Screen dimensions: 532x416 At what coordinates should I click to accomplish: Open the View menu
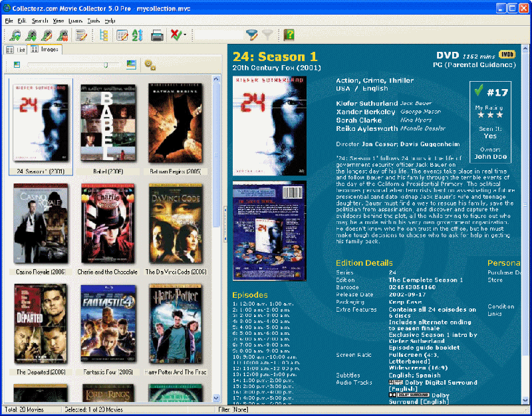click(x=59, y=21)
